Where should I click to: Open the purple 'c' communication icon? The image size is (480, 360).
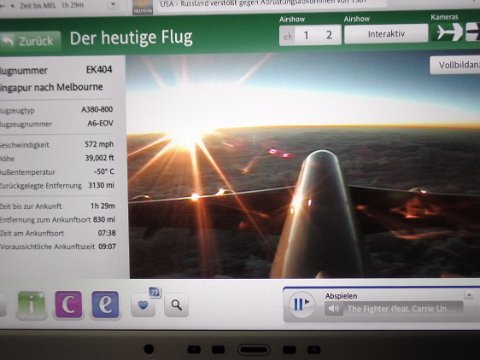click(x=68, y=304)
